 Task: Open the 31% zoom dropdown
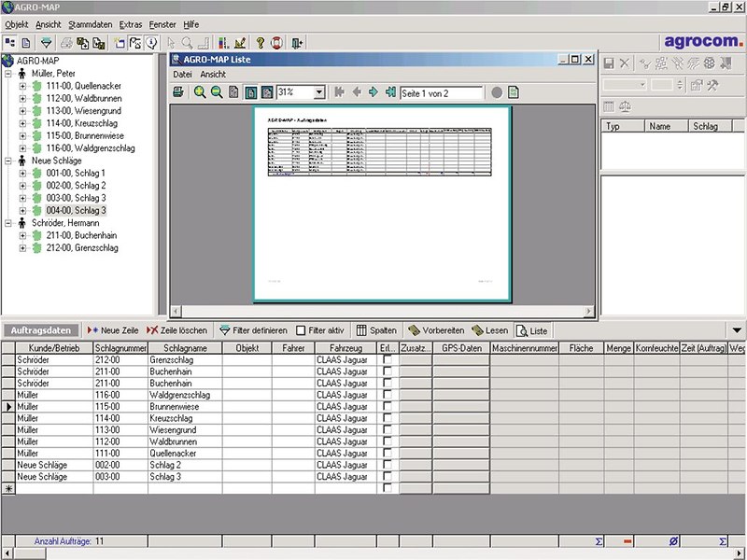click(319, 92)
